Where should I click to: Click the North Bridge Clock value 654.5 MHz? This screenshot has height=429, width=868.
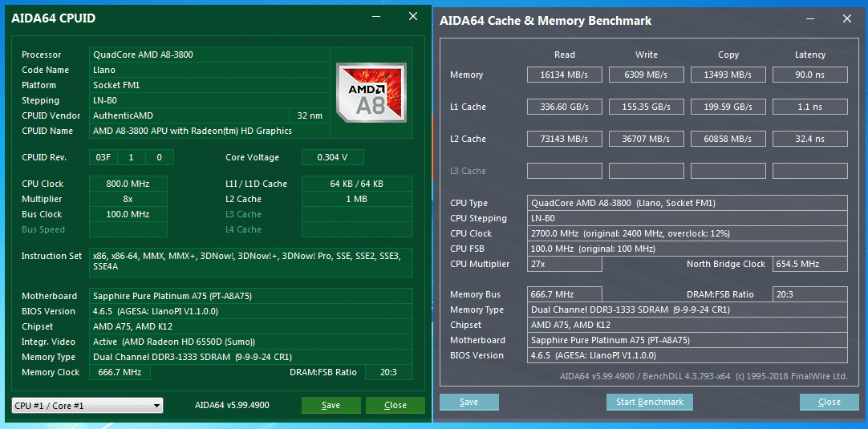(x=810, y=264)
